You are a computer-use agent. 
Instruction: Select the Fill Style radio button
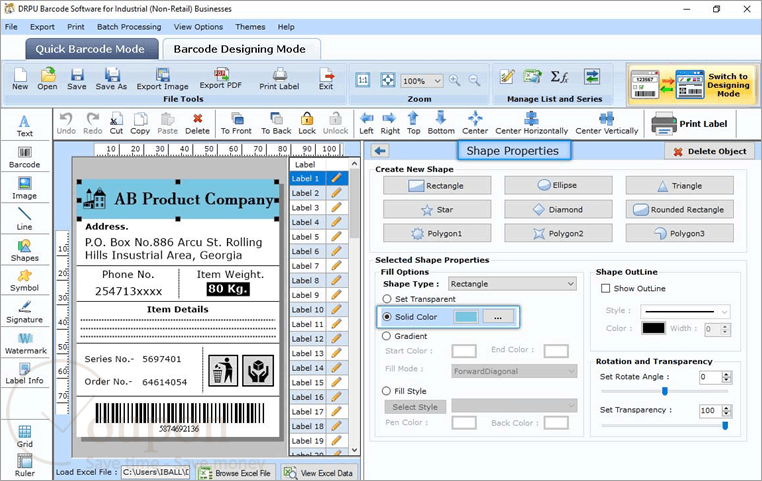coord(386,391)
